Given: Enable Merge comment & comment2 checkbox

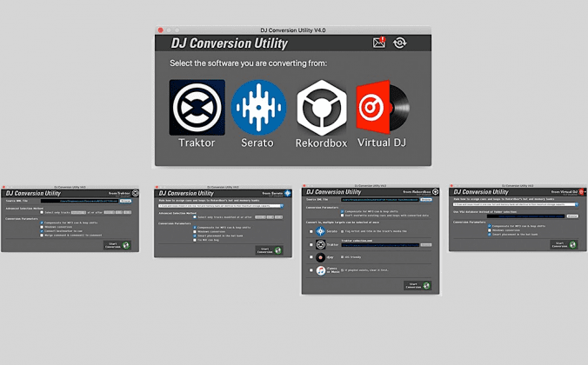Looking at the screenshot, I should point(42,235).
